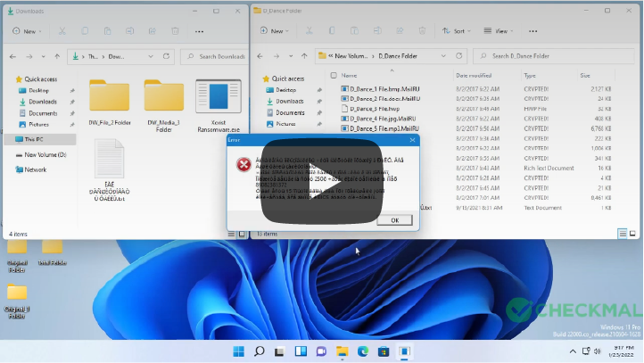Toggle select-all checkbox in D_Dance Folder header
The width and height of the screenshot is (644, 363).
334,76
